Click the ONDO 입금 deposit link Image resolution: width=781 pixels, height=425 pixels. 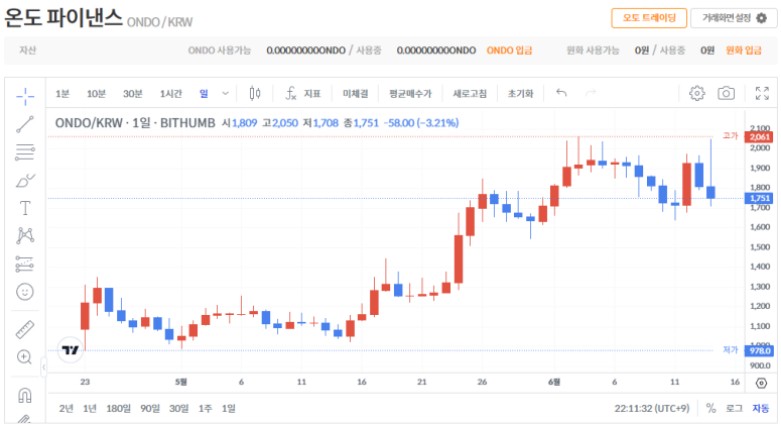(x=509, y=50)
